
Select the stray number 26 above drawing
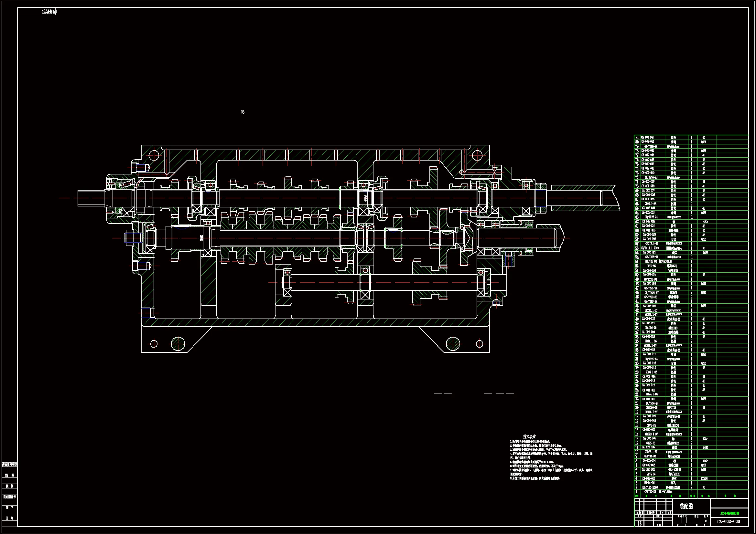tap(243, 112)
